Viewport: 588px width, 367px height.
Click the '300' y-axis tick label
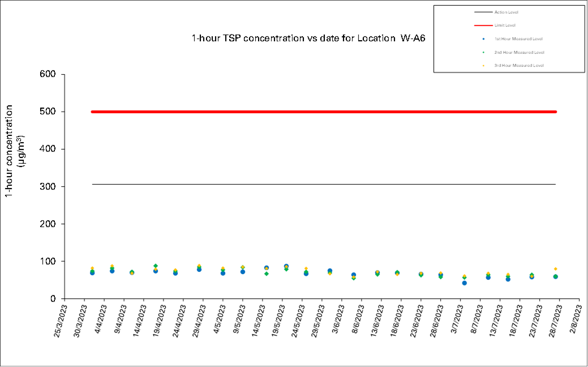(x=48, y=186)
